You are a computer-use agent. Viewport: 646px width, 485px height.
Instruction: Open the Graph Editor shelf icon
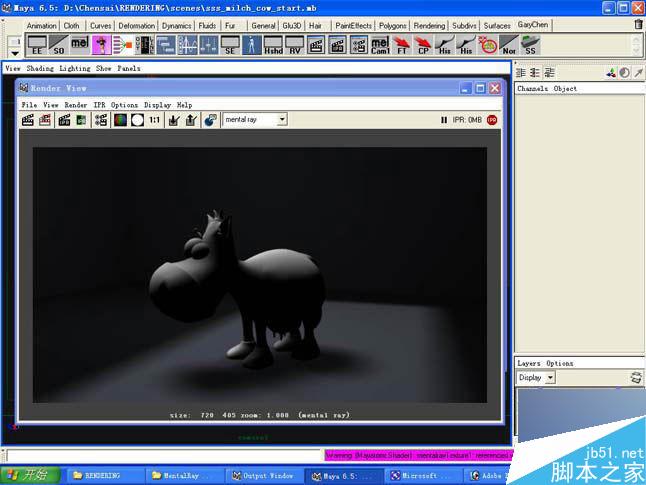(x=187, y=45)
